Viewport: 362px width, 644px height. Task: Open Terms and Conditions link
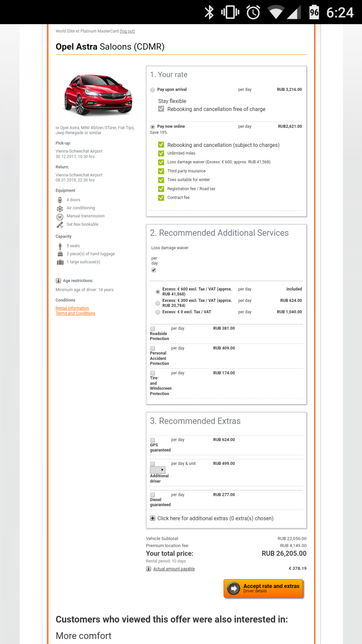click(x=75, y=314)
